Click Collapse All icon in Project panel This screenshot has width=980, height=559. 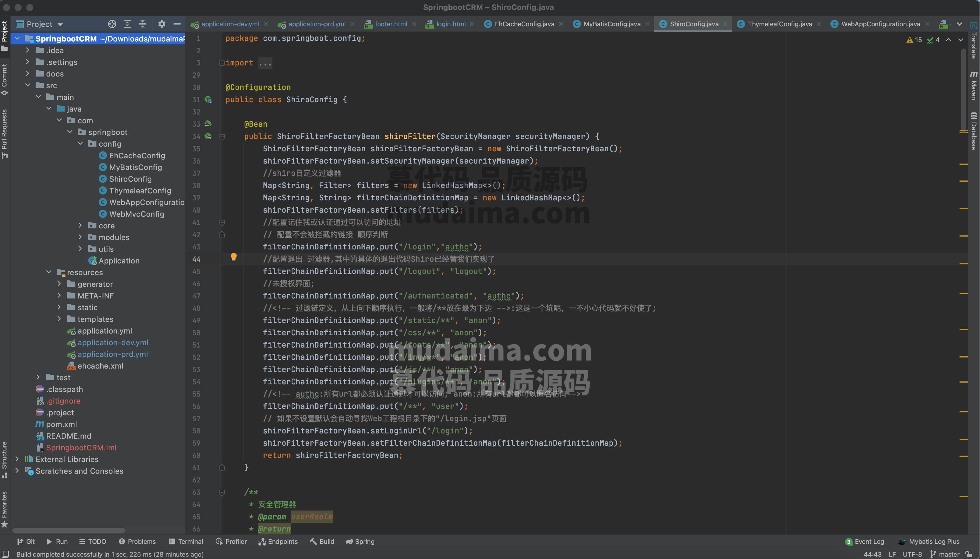(x=143, y=24)
